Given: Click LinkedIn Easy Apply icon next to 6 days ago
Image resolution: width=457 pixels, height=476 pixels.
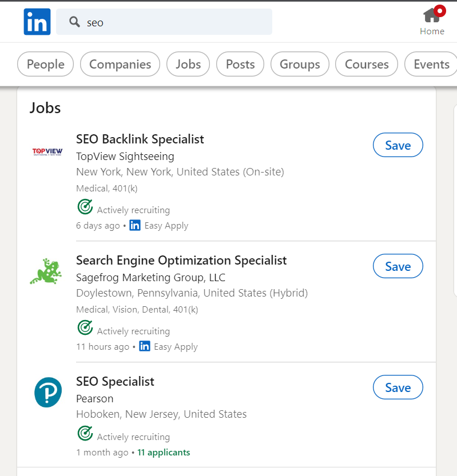Looking at the screenshot, I should 135,225.
